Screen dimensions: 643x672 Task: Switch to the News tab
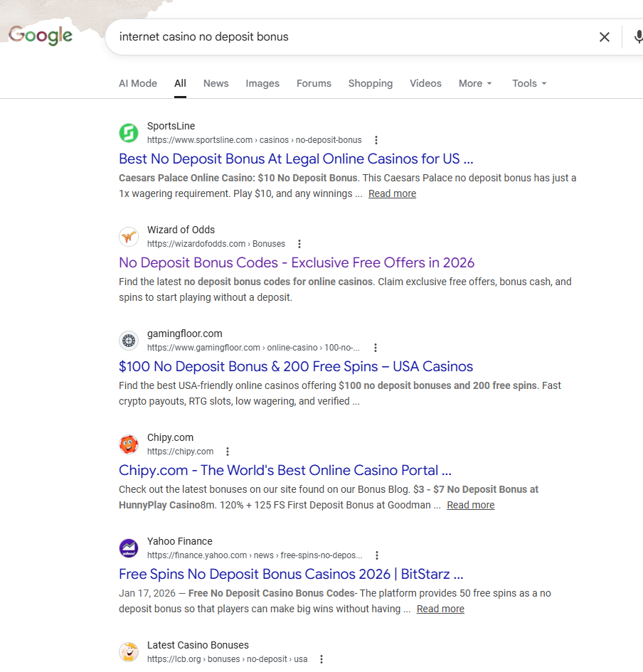click(216, 83)
